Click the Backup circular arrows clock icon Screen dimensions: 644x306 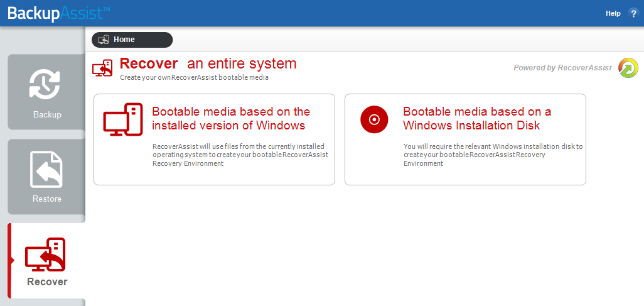(x=45, y=84)
